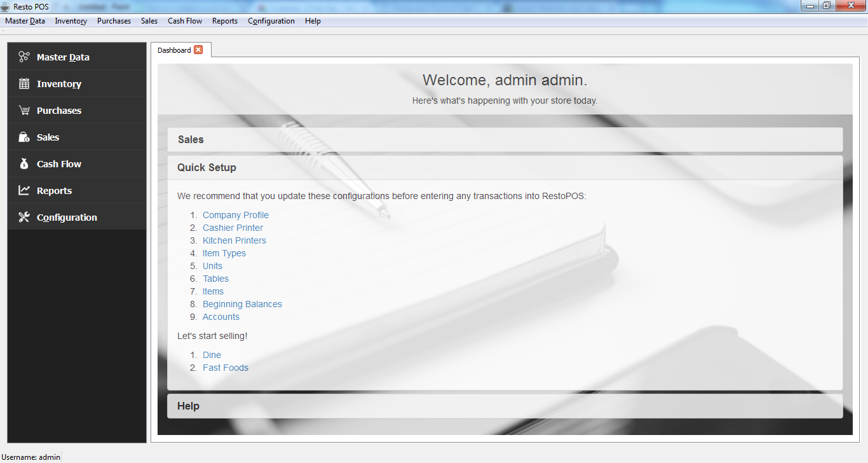The image size is (868, 463).
Task: Open the Configuration menu in menu bar
Action: point(271,21)
